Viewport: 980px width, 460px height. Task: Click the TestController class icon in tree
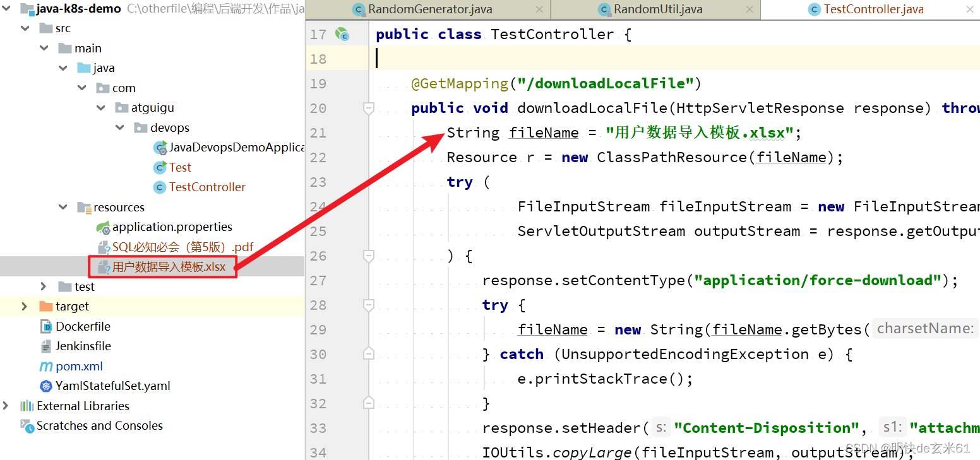coord(160,187)
